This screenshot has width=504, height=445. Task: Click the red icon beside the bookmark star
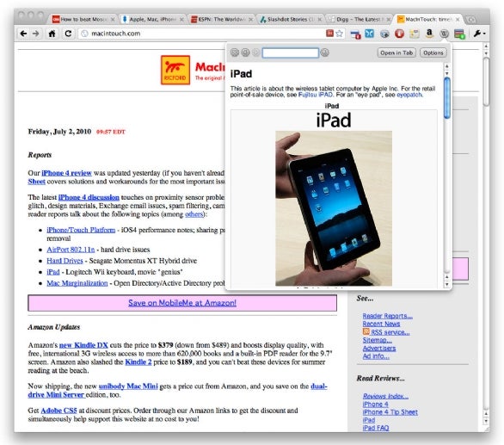click(329, 34)
